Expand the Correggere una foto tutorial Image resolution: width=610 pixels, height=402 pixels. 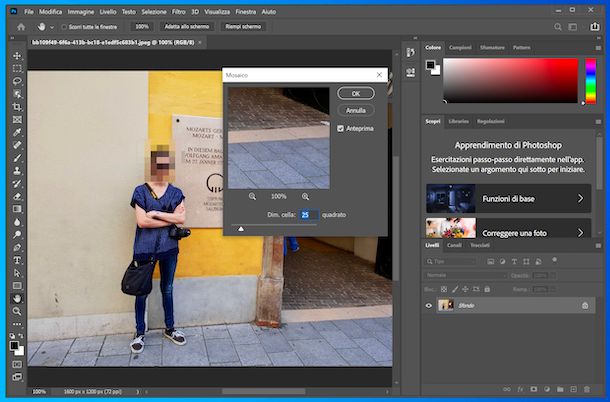tap(508, 228)
